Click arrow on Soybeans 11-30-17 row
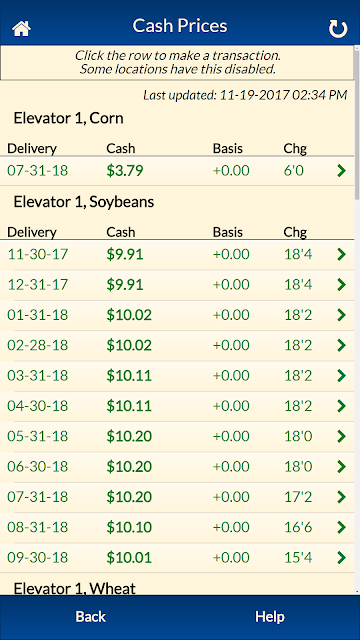360x640 pixels. (x=342, y=254)
